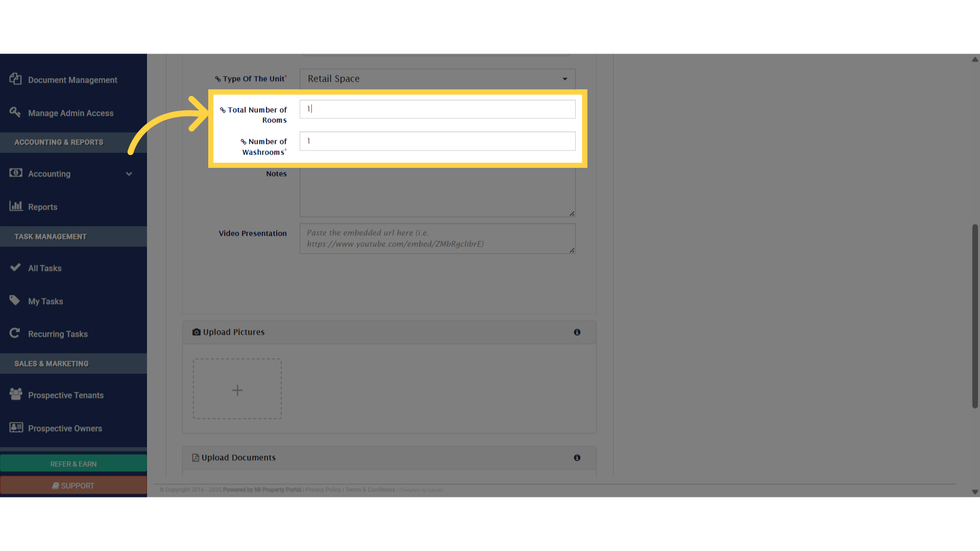Click the Document Management sidebar icon
Screen dimensions: 980x551
[15, 79]
